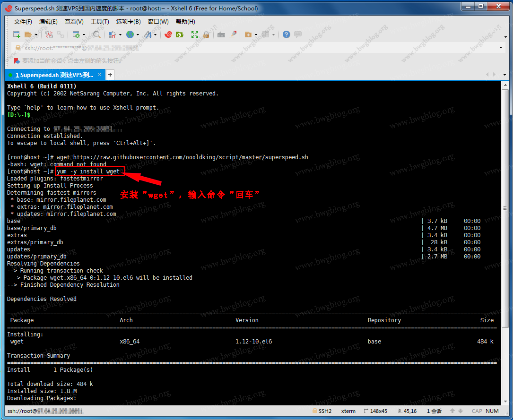The image size is (513, 420).
Task: Expand the new folder icon dropdown
Action: (x=255, y=34)
